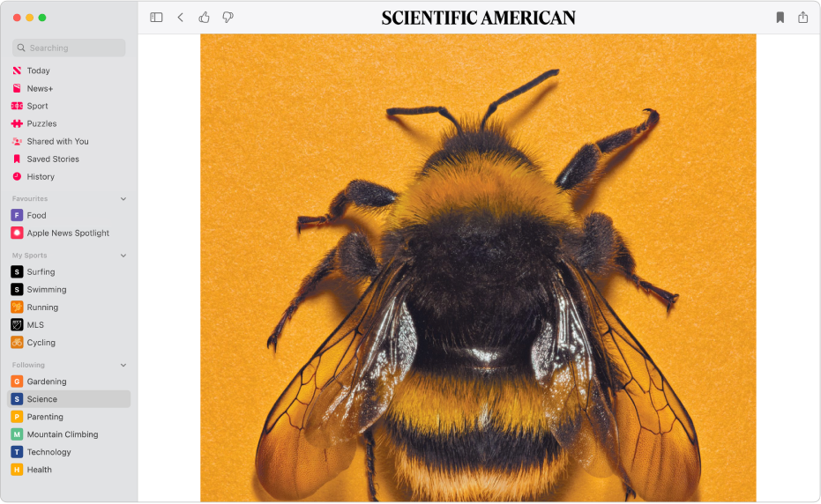Screen dimensions: 821x504
Task: Click the My Sports section header
Action: point(29,256)
